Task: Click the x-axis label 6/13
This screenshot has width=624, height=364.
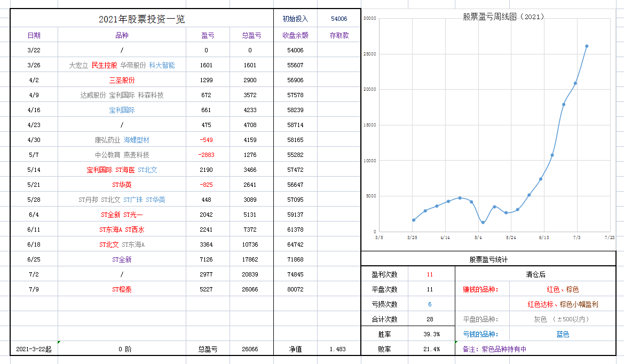Action: click(x=543, y=238)
